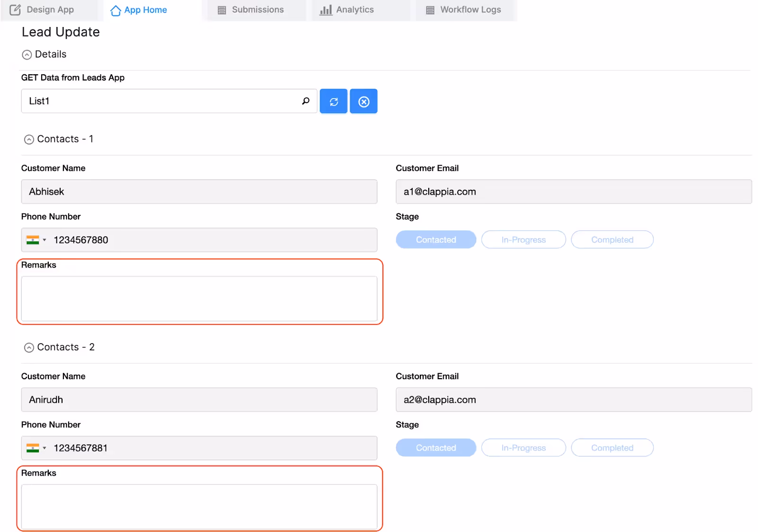Open country code dropdown for 1234567881
The width and height of the screenshot is (758, 532).
point(36,448)
